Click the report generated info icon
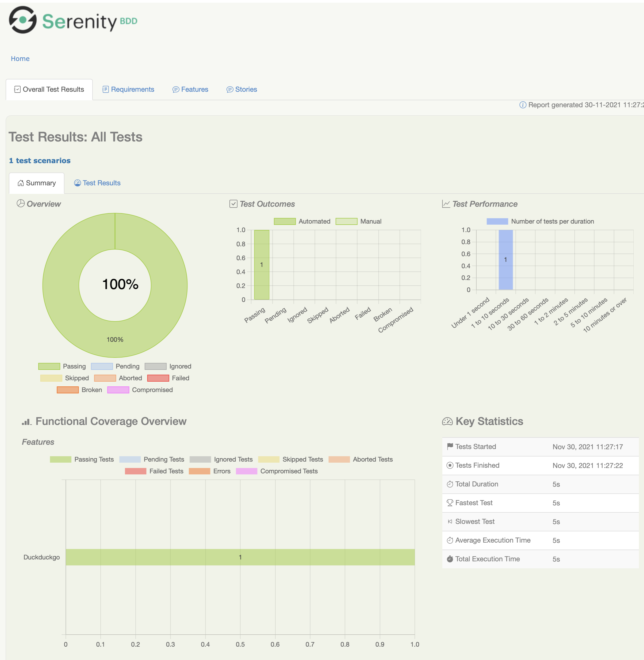The height and width of the screenshot is (660, 644). point(523,105)
